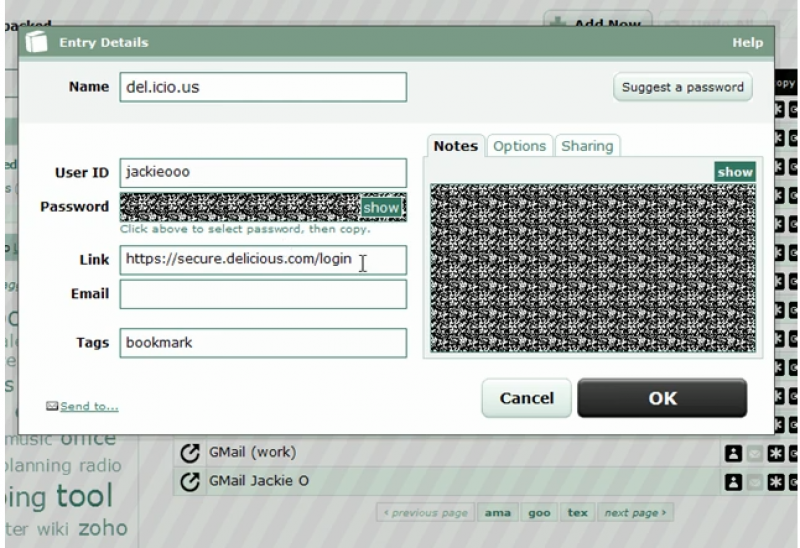This screenshot has height=548, width=800.
Task: Cancel the Entry Details dialog
Action: tap(526, 398)
